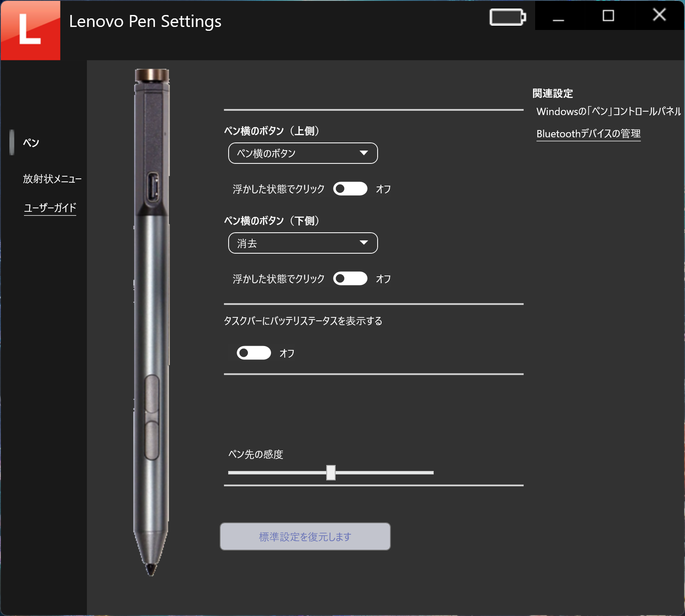Image resolution: width=685 pixels, height=616 pixels.
Task: Select the ペン tab in the sidebar
Action: point(31,142)
